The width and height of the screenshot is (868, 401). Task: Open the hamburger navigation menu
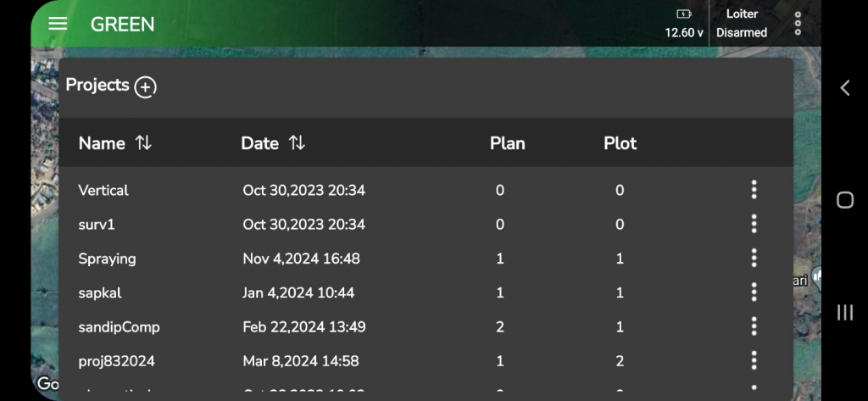click(x=58, y=24)
